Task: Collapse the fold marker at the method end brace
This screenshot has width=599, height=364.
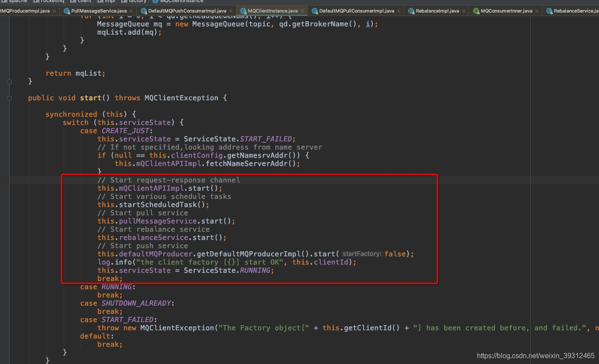Action: coord(10,82)
